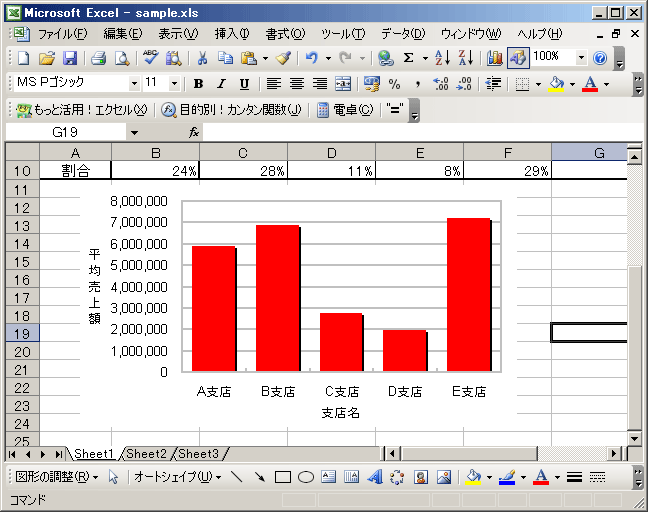648x512 pixels.
Task: Apply Comma style
Action: [x=418, y=84]
